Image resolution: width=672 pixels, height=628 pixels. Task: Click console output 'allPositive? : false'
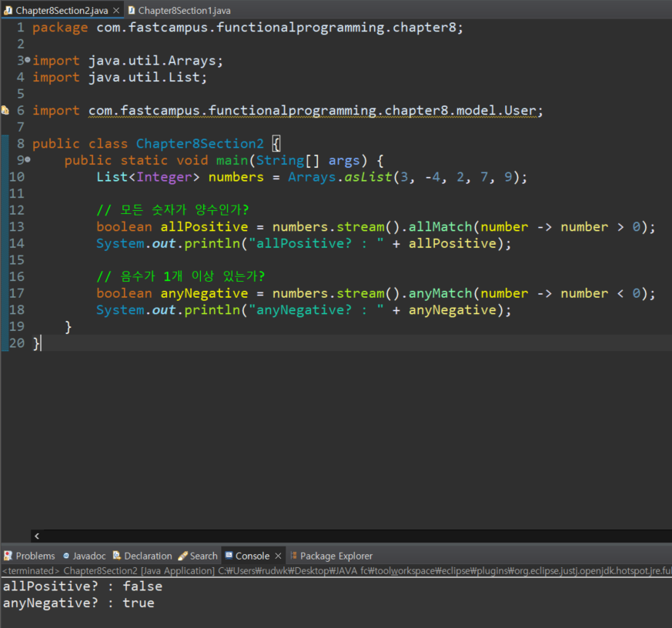click(82, 586)
